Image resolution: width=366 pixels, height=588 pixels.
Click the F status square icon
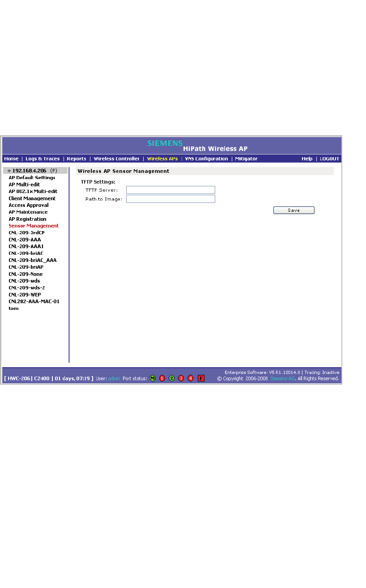tap(201, 378)
